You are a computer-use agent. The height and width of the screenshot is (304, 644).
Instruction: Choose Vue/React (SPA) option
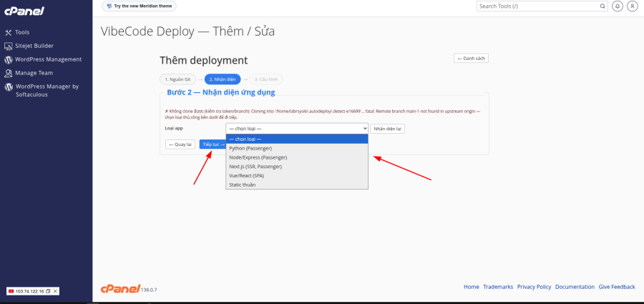click(x=297, y=175)
